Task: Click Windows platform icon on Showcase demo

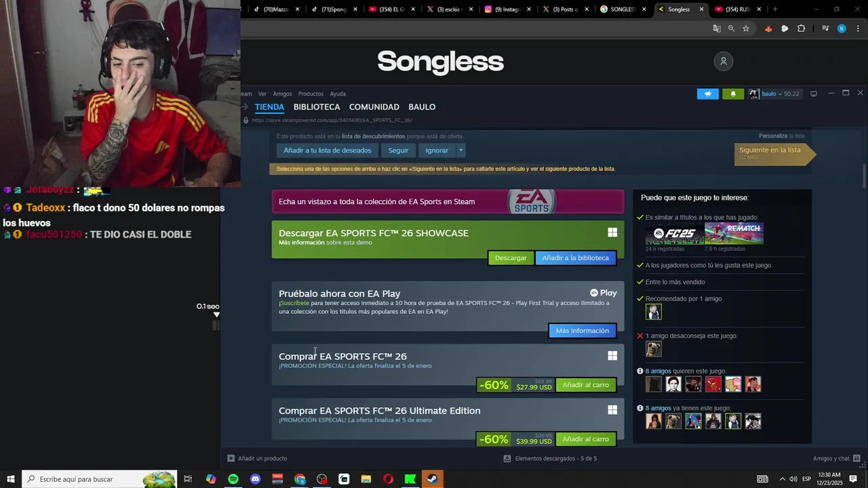Action: tap(612, 232)
